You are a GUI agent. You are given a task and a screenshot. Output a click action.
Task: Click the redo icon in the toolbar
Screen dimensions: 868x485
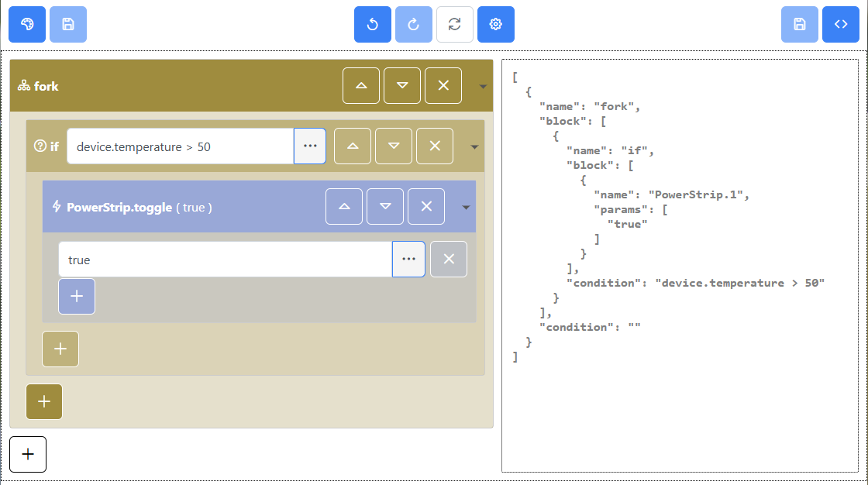[x=413, y=24]
